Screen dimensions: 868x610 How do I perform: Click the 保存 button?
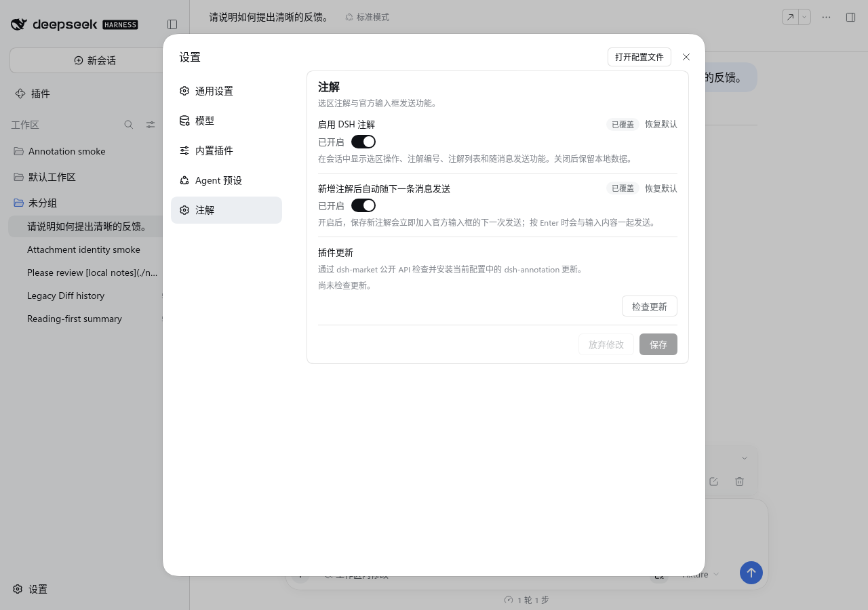coord(658,344)
